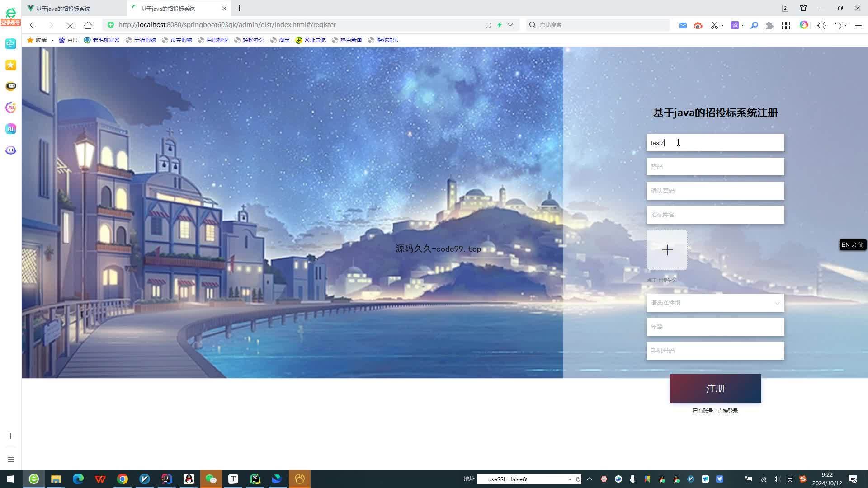
Task: Open the sidebar list icon at bottom
Action: [x=10, y=460]
